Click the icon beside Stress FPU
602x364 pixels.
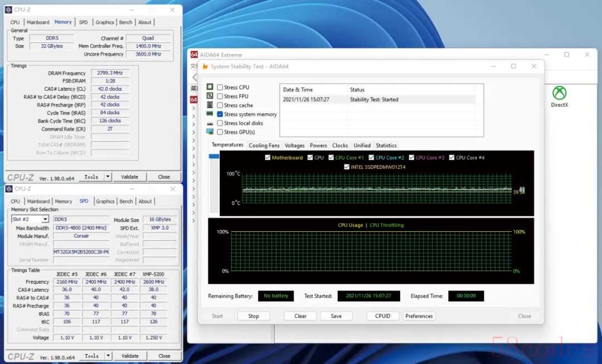point(210,96)
